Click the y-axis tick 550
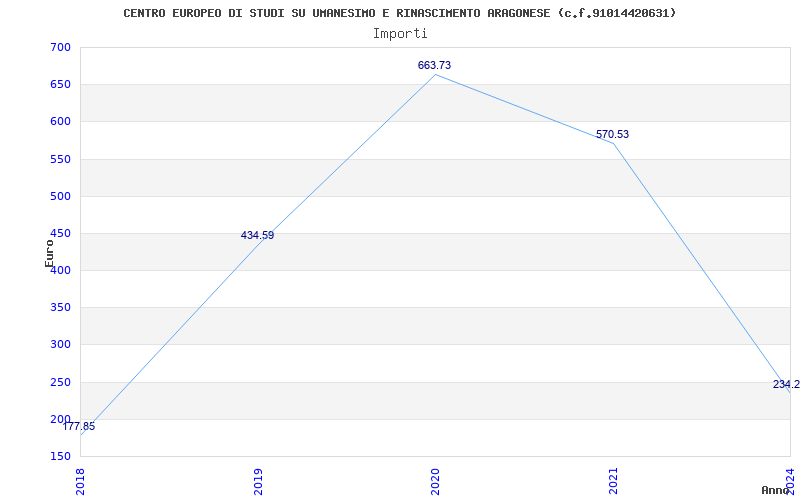800x500 pixels. point(60,159)
